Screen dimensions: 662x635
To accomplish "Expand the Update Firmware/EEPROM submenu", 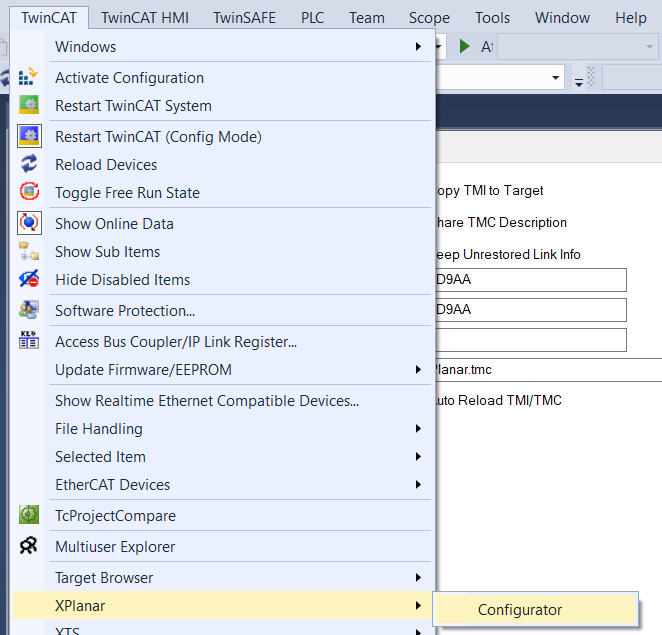I will pyautogui.click(x=418, y=369).
